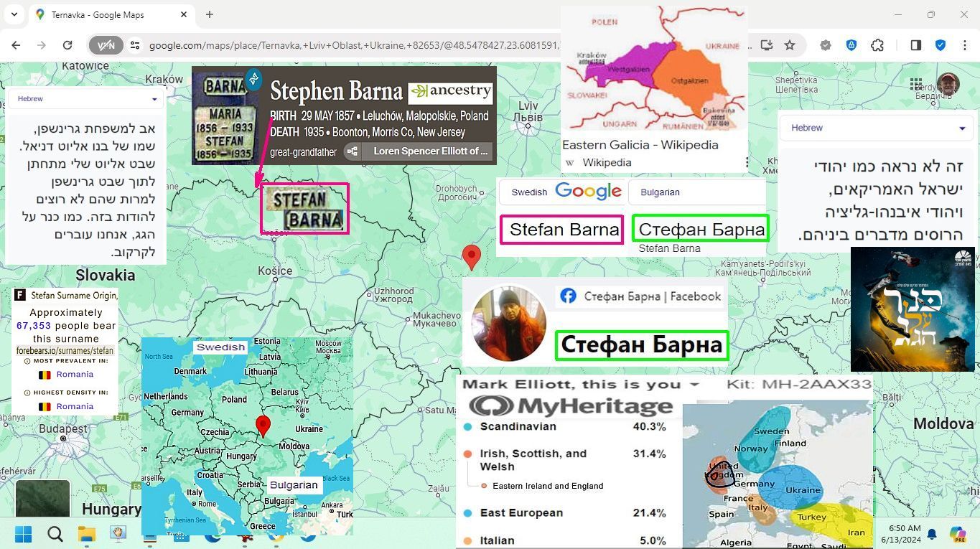The width and height of the screenshot is (980, 549).
Task: Open Romania under Highest Density In
Action: (x=75, y=406)
